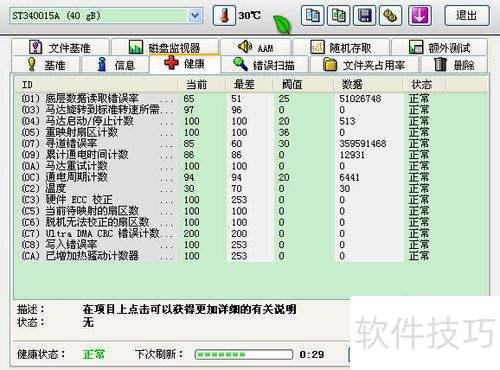Image resolution: width=500 pixels, height=370 pixels.
Task: Go to the 信息 tab
Action: click(x=115, y=65)
